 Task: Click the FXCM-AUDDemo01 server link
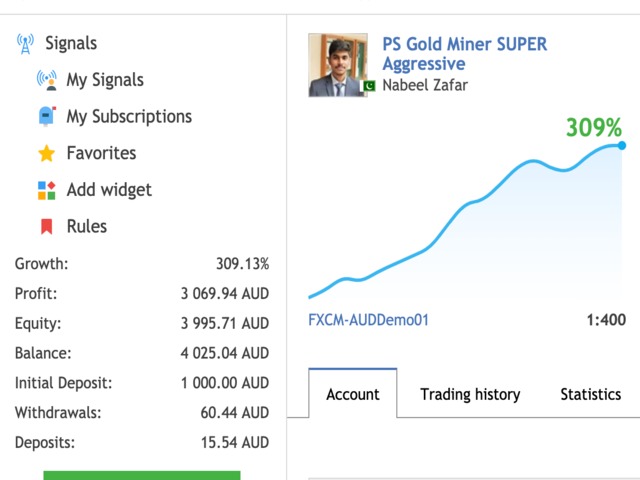369,321
